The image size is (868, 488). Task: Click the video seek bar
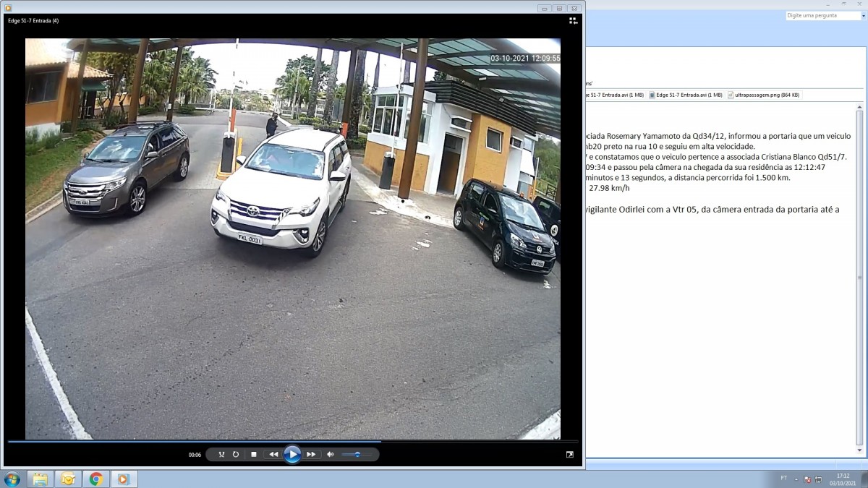point(289,441)
